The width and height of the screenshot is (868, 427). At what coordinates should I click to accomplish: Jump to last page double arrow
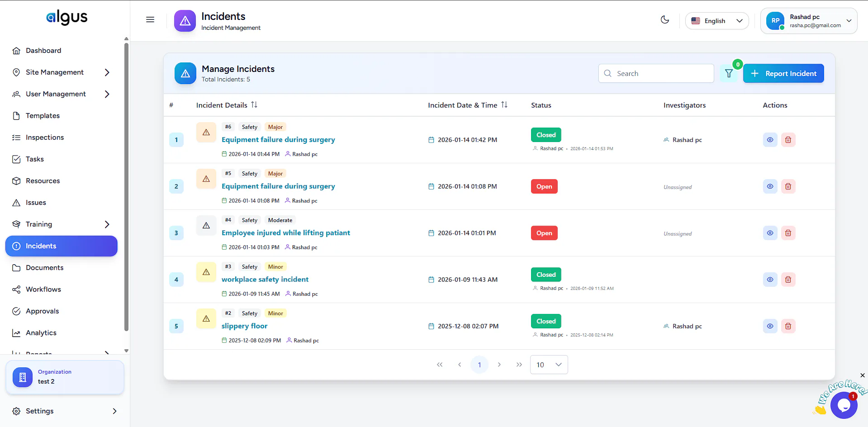click(x=519, y=365)
